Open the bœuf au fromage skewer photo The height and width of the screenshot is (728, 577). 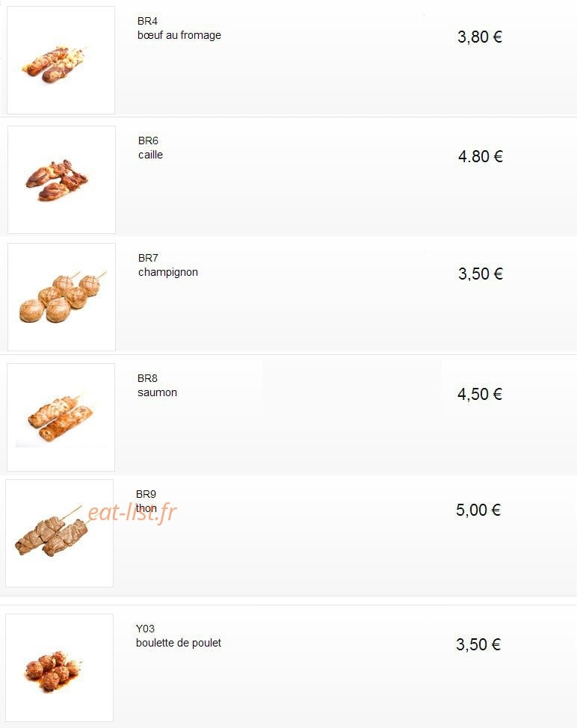[61, 60]
